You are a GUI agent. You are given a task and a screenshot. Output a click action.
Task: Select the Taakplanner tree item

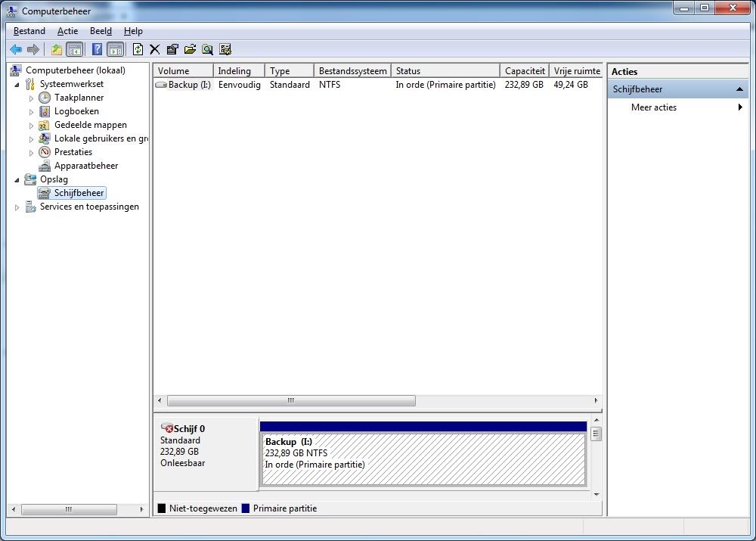(79, 98)
